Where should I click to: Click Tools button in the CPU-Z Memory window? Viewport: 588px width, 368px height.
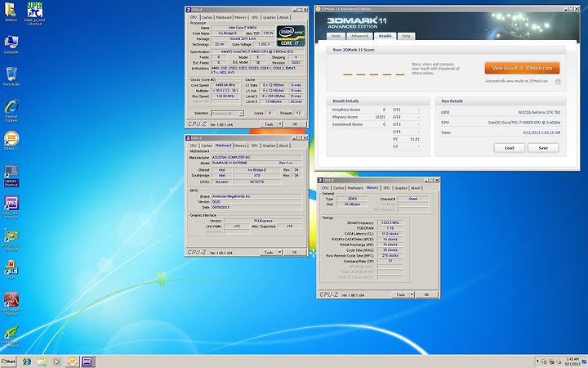(x=401, y=294)
